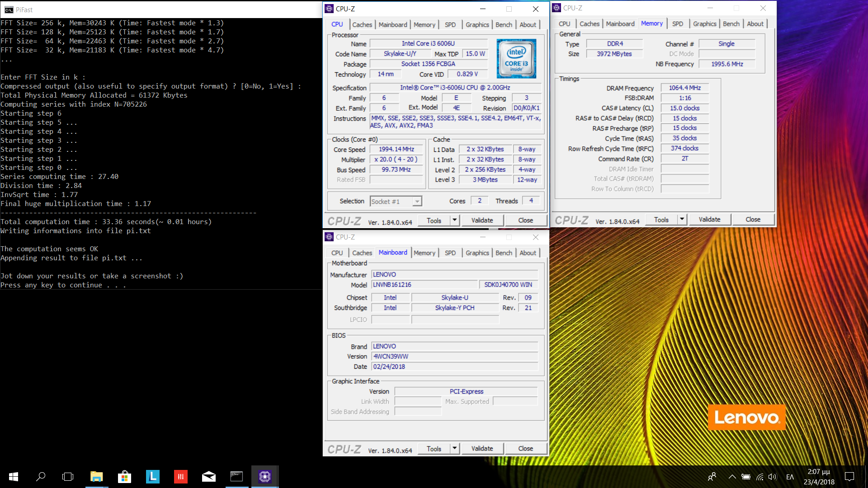
Task: Open the Lenovo L app on the taskbar
Action: pyautogui.click(x=153, y=477)
